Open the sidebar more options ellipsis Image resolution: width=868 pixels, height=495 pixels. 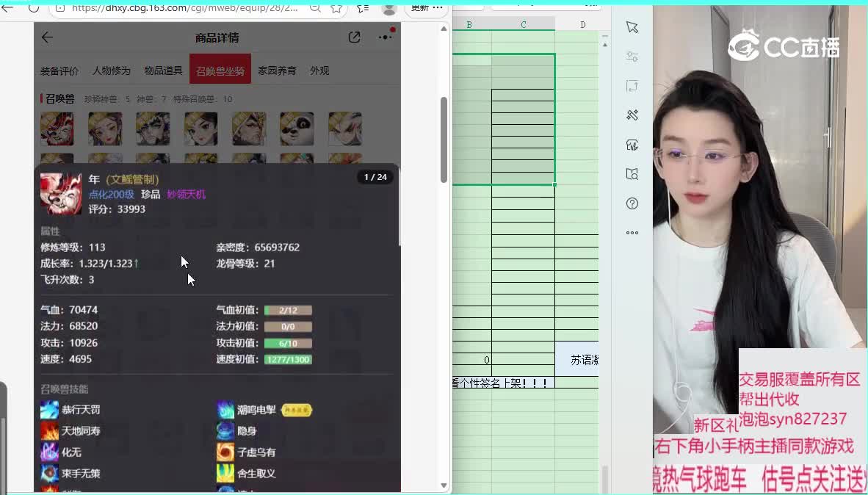632,233
